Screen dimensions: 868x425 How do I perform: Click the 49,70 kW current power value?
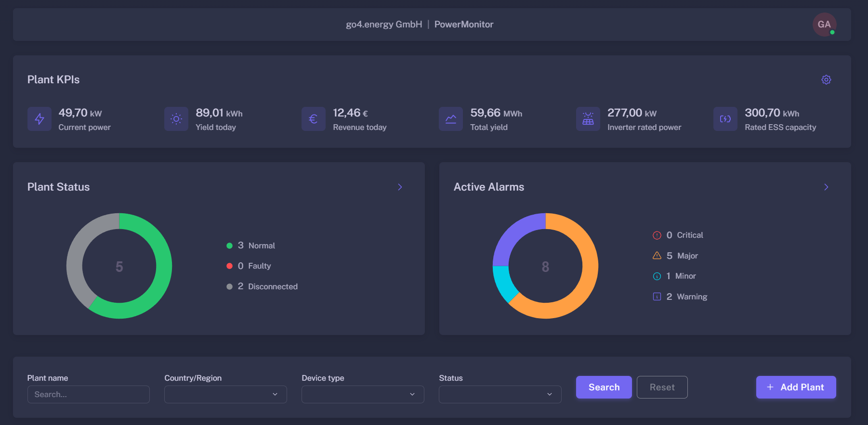tap(80, 113)
